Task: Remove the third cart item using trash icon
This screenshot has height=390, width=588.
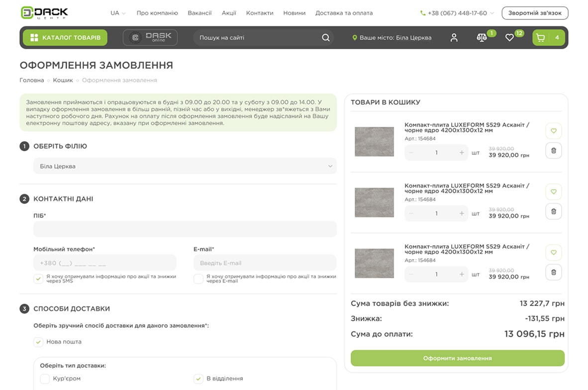Action: pyautogui.click(x=553, y=272)
